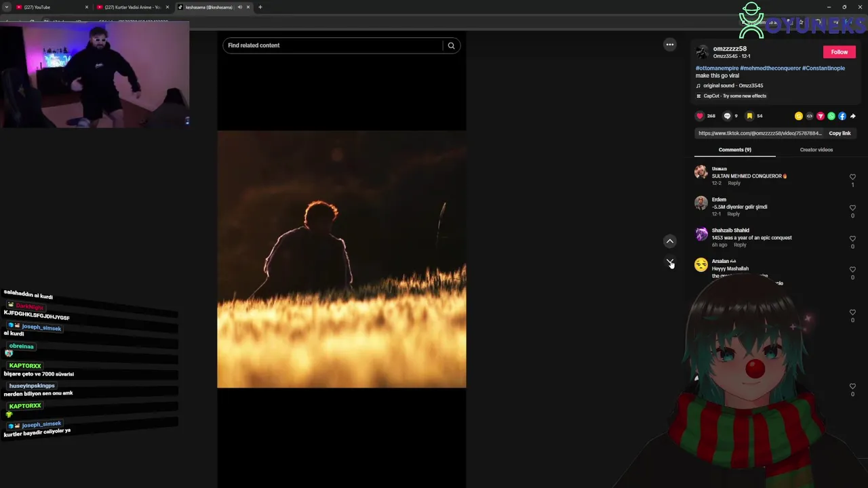Viewport: 868px width, 488px height.
Task: Click the playing TikTok video
Action: tap(342, 260)
